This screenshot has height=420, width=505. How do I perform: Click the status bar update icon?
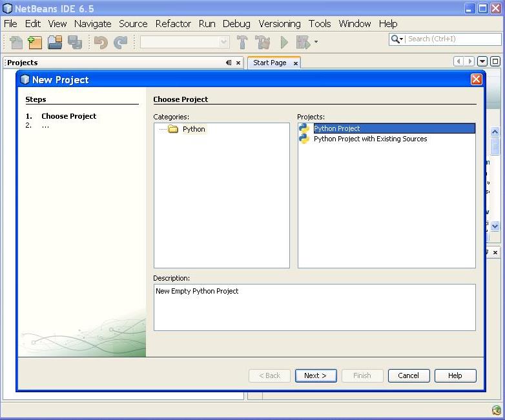(x=497, y=410)
